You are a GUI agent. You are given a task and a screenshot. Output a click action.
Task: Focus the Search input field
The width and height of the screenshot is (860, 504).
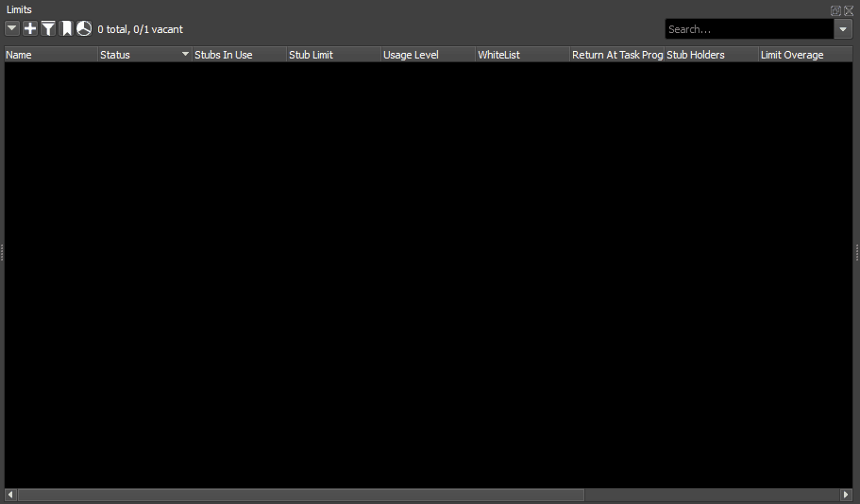point(750,29)
